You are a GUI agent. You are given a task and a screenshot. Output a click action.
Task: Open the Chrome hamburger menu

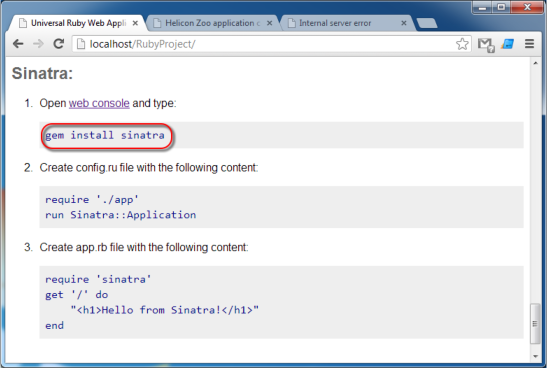530,44
